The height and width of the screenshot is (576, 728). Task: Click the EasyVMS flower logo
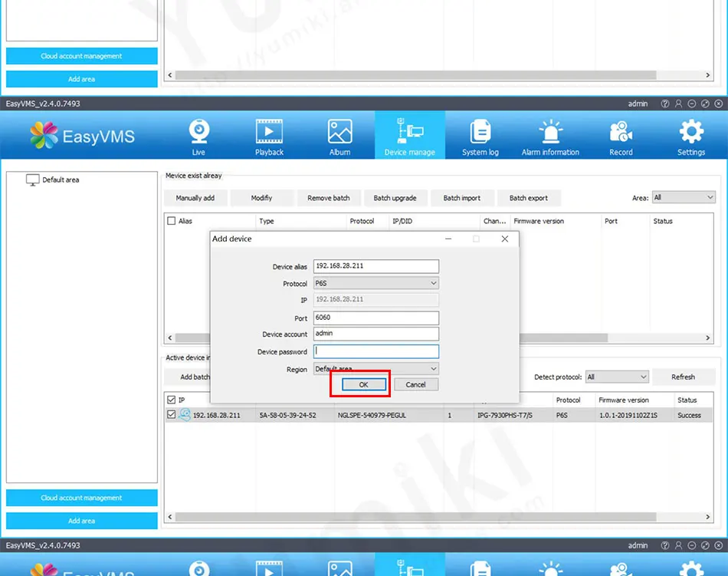tap(44, 135)
